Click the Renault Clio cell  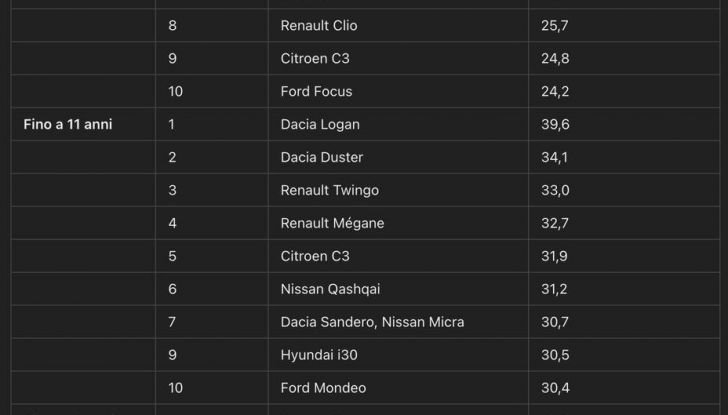319,25
